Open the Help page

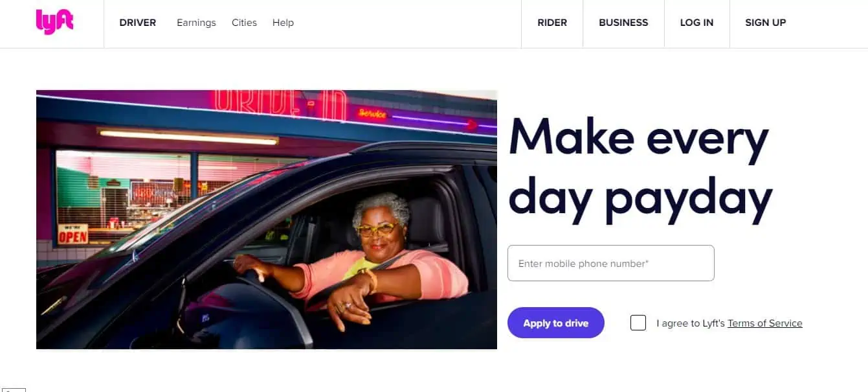(x=283, y=23)
